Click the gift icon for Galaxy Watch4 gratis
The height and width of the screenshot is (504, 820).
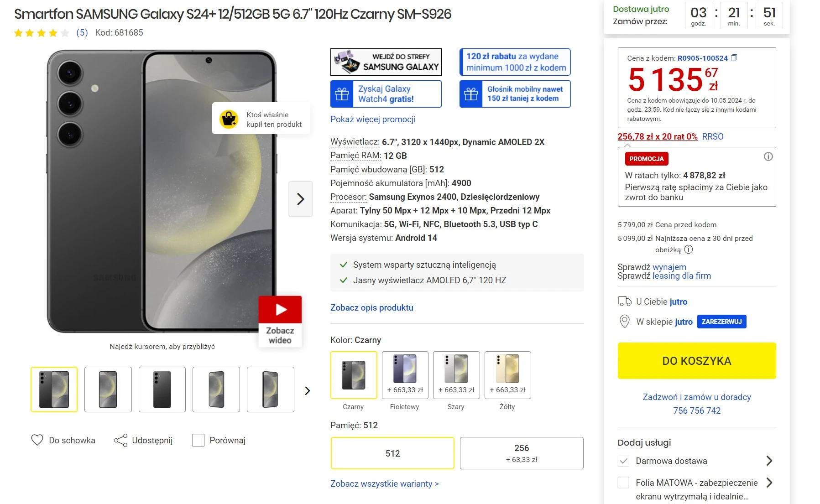pos(342,94)
